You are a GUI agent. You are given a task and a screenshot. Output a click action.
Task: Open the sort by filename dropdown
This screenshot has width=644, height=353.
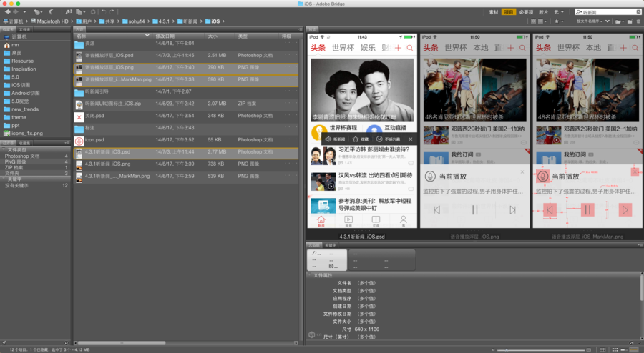(x=590, y=21)
